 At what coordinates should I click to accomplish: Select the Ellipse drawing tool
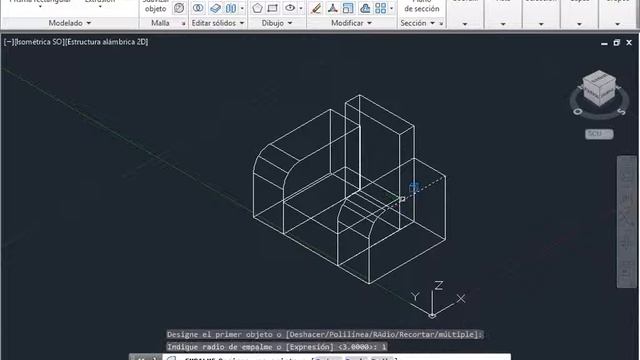pos(290,8)
